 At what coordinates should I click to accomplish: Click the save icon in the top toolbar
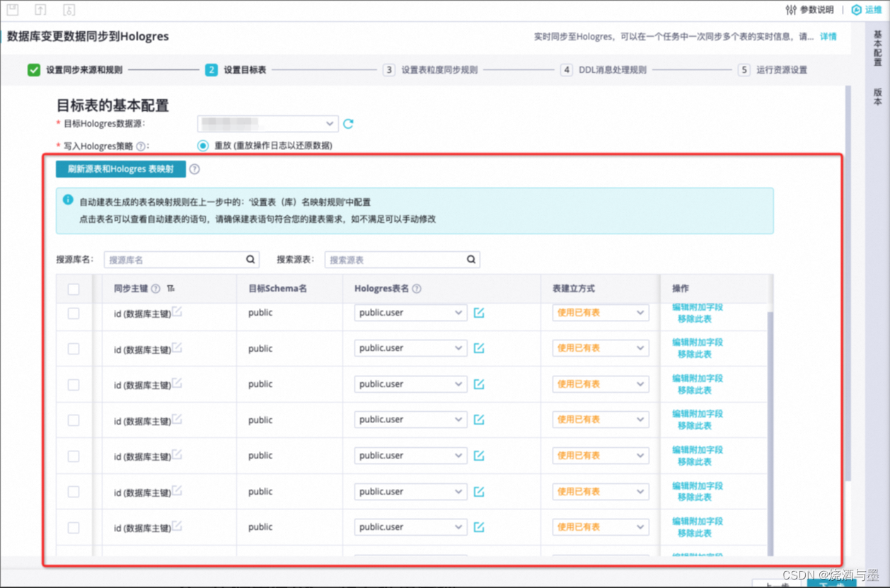pos(13,9)
